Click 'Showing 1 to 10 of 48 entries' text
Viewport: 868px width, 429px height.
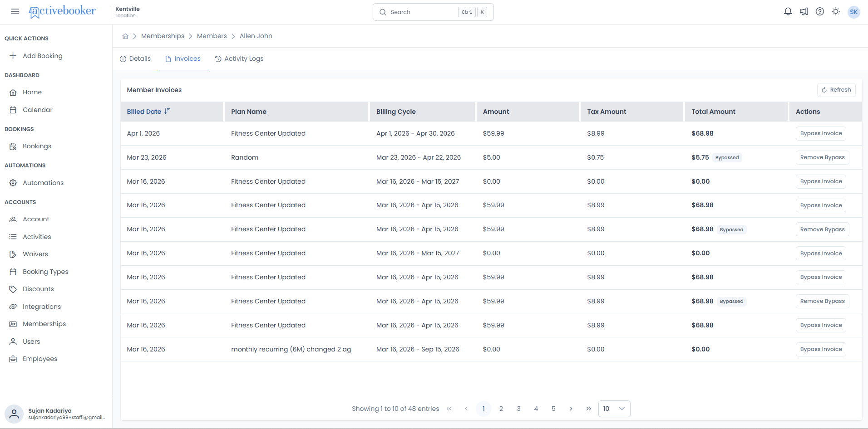tap(395, 409)
